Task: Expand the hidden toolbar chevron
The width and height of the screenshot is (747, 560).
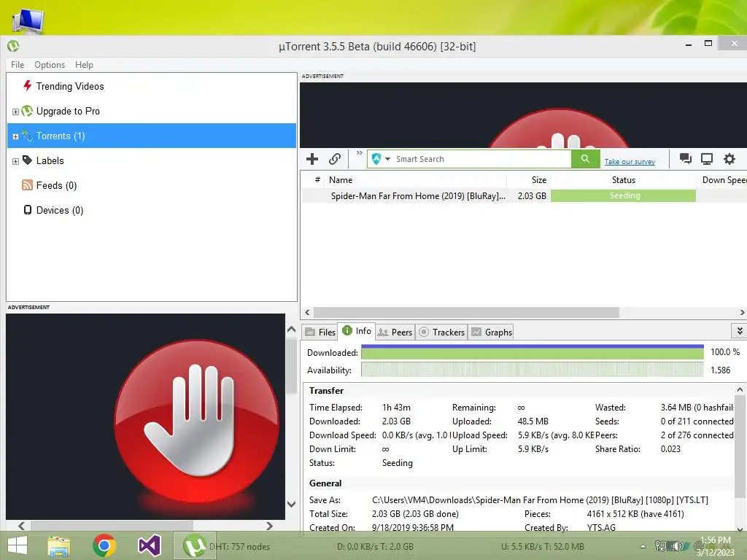Action: [x=359, y=153]
